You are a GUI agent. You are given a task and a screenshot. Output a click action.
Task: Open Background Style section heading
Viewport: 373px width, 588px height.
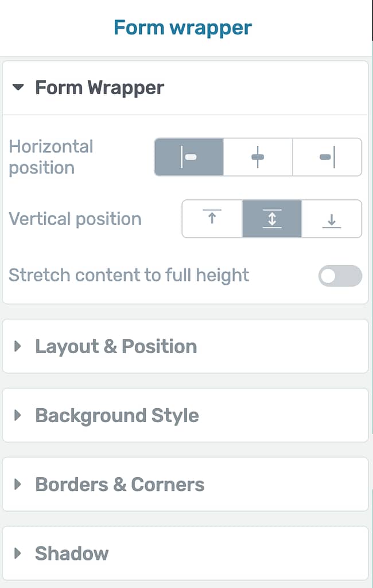coord(117,416)
